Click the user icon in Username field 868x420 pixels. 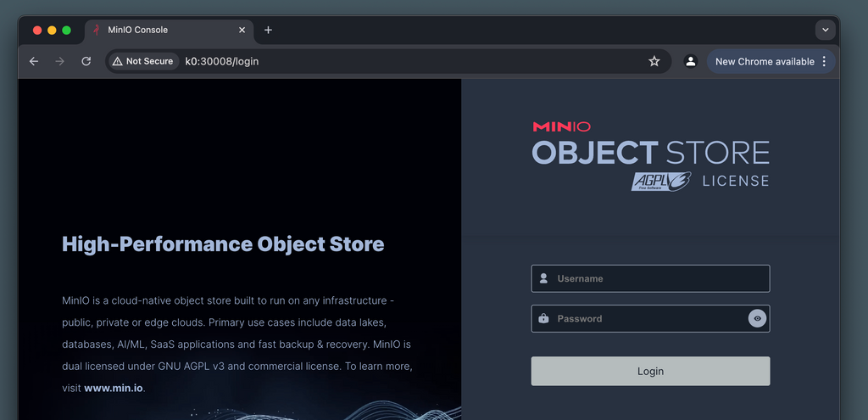pos(543,278)
